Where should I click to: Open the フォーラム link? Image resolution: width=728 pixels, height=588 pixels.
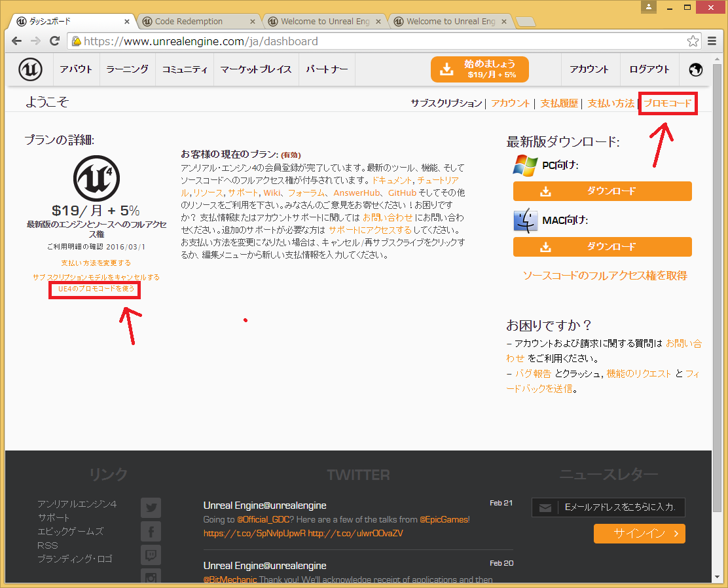tap(306, 193)
